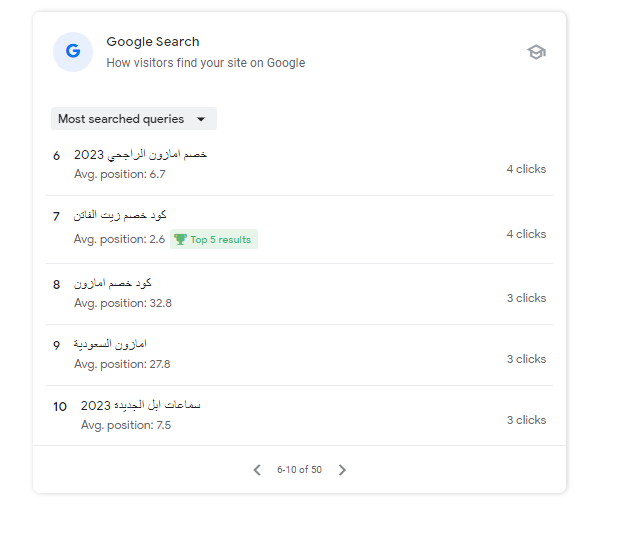
Task: Click 4 clicks count on row 7
Action: pyautogui.click(x=526, y=234)
